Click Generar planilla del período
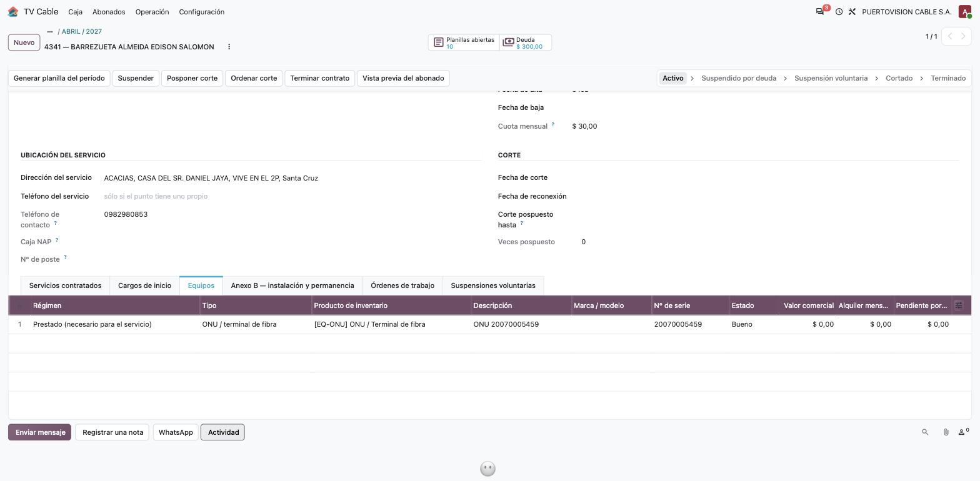The width and height of the screenshot is (980, 481). click(59, 78)
